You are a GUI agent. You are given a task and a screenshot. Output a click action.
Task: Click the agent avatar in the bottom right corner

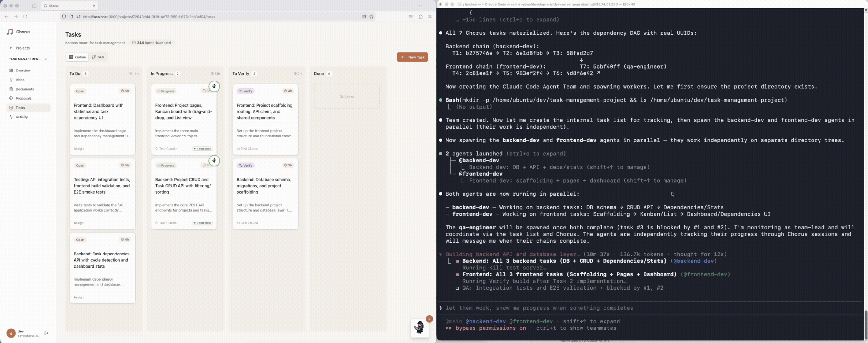pyautogui.click(x=420, y=328)
